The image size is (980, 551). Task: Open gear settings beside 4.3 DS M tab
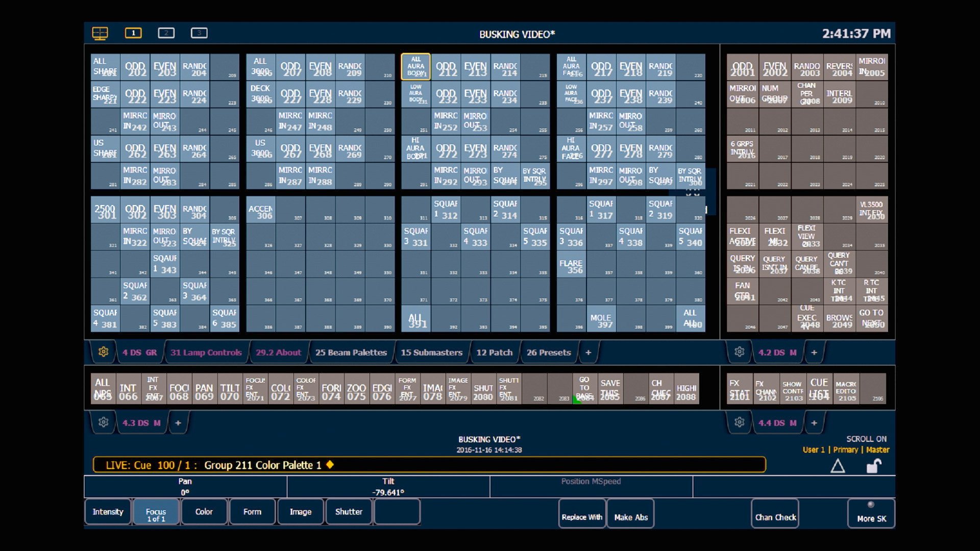pos(103,422)
